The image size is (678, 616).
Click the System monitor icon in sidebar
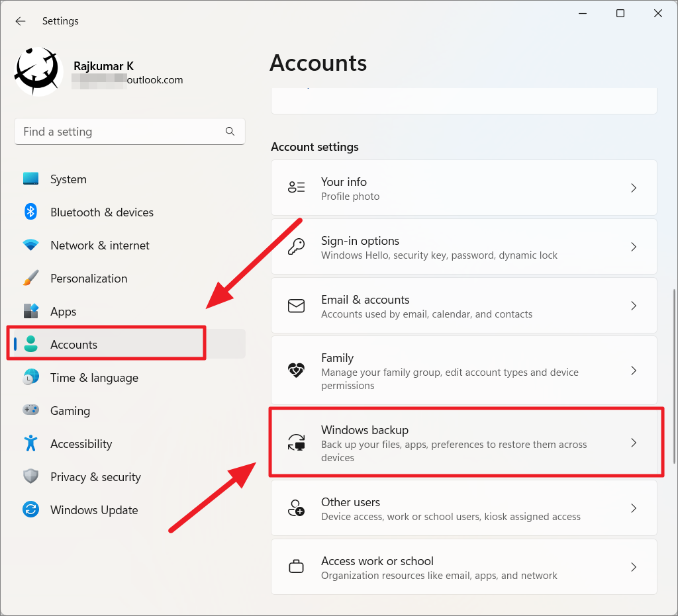pos(30,179)
